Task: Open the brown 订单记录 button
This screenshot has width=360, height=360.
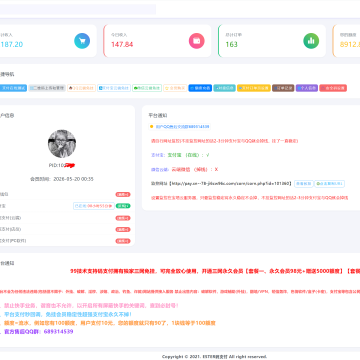Action: tap(283, 88)
